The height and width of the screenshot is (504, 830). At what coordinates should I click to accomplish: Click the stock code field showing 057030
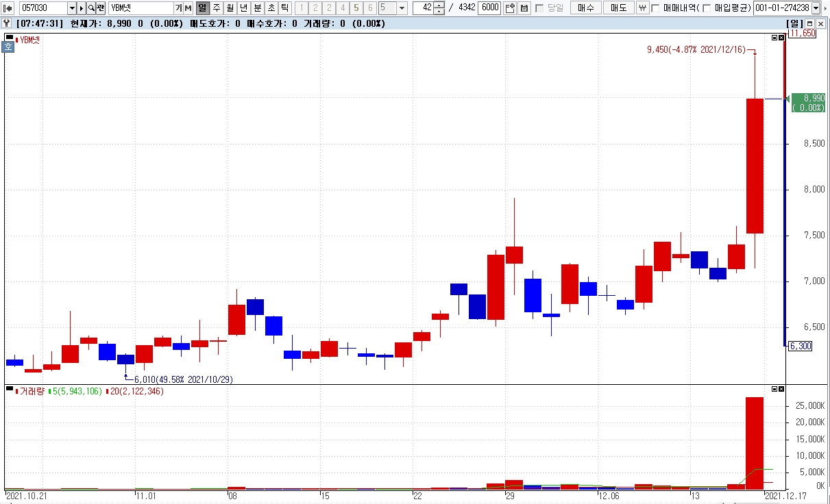pyautogui.click(x=42, y=8)
